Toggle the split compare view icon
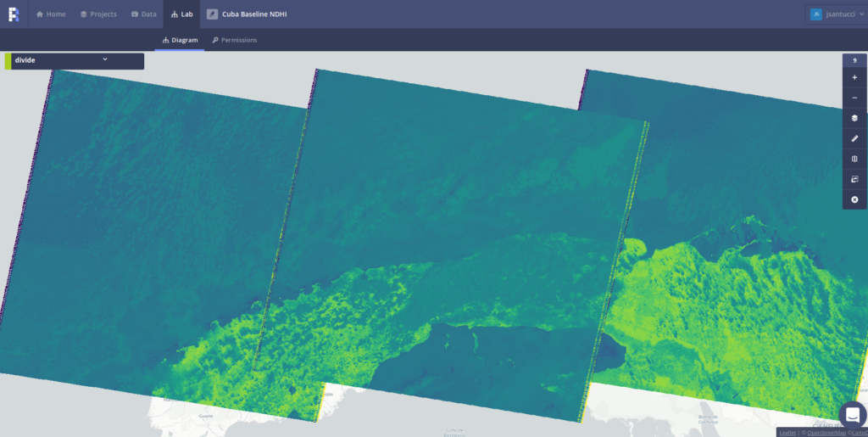This screenshot has width=868, height=437. pos(854,159)
